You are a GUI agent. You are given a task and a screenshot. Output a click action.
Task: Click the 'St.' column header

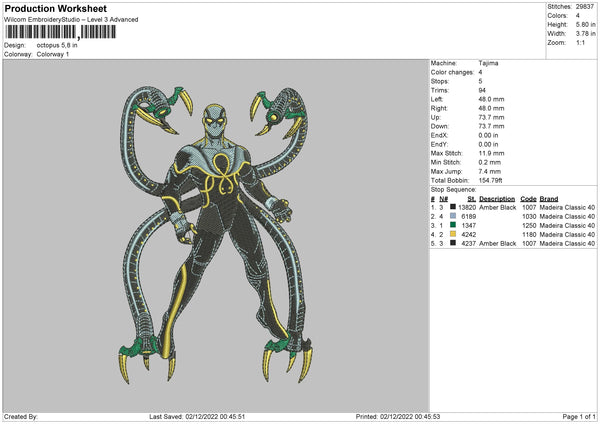click(x=471, y=199)
